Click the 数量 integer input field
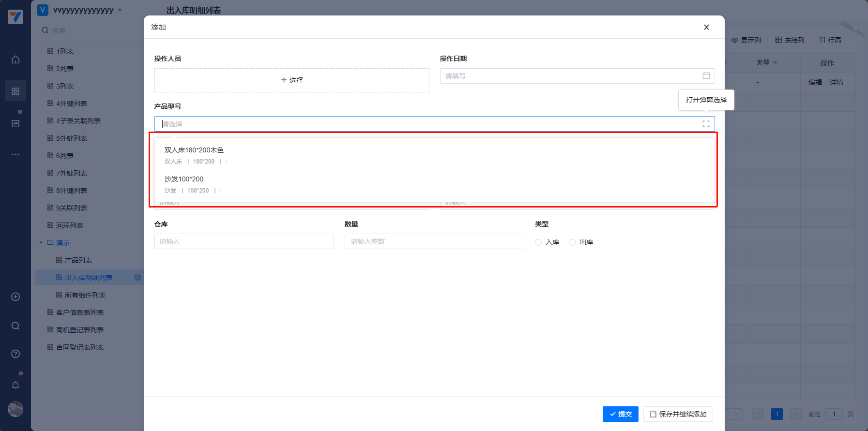 (434, 241)
